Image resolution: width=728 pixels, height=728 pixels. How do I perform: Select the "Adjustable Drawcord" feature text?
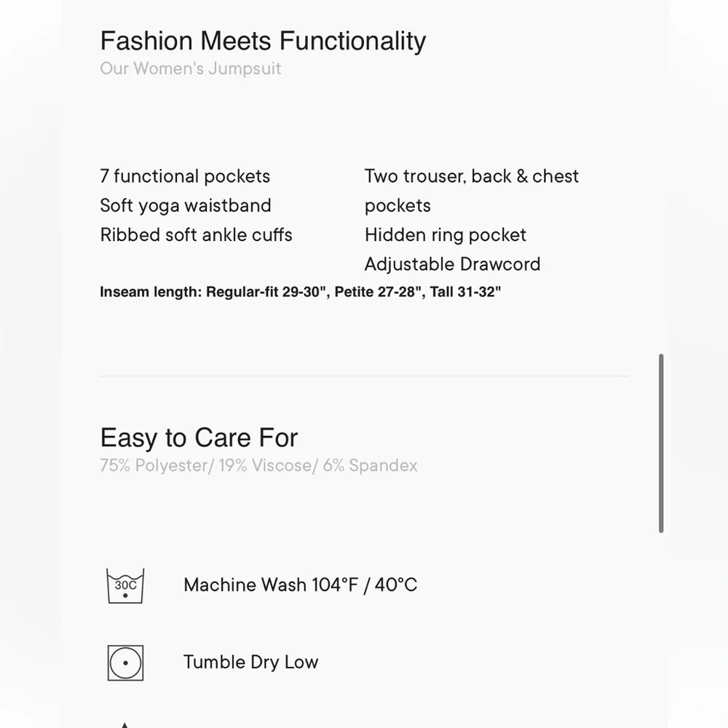[452, 264]
